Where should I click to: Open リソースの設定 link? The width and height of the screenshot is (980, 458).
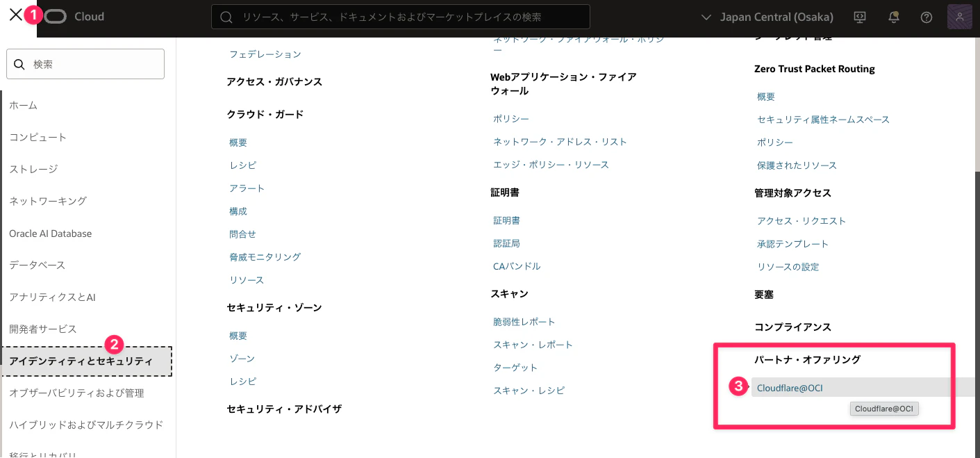(788, 267)
